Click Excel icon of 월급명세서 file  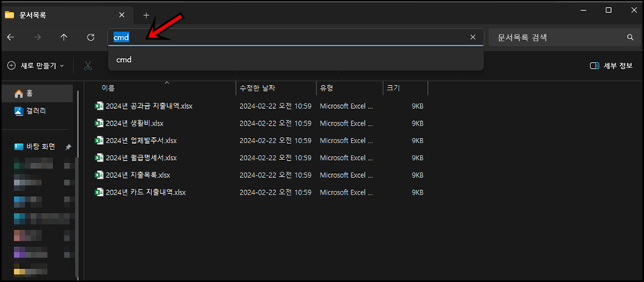pos(99,158)
